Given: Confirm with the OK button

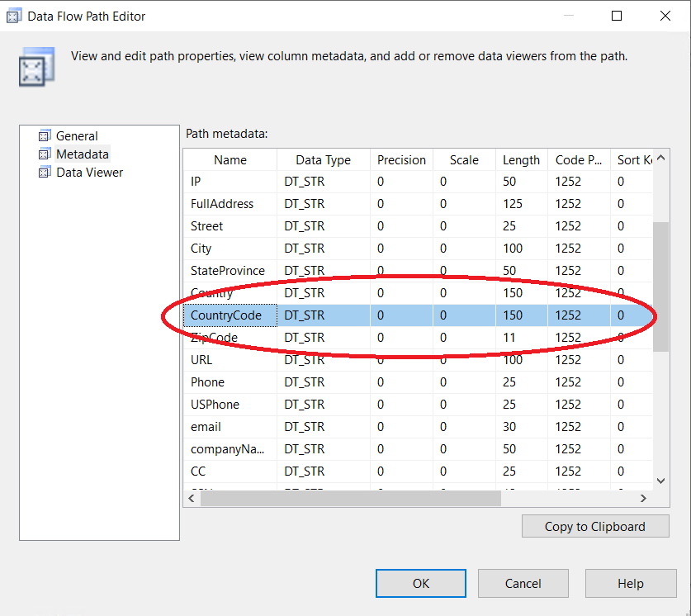Looking at the screenshot, I should [421, 583].
